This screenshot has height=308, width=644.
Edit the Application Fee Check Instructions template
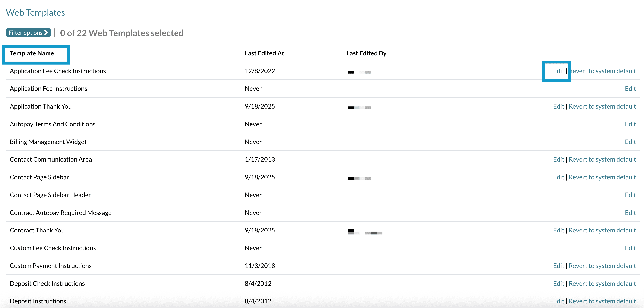tap(558, 71)
